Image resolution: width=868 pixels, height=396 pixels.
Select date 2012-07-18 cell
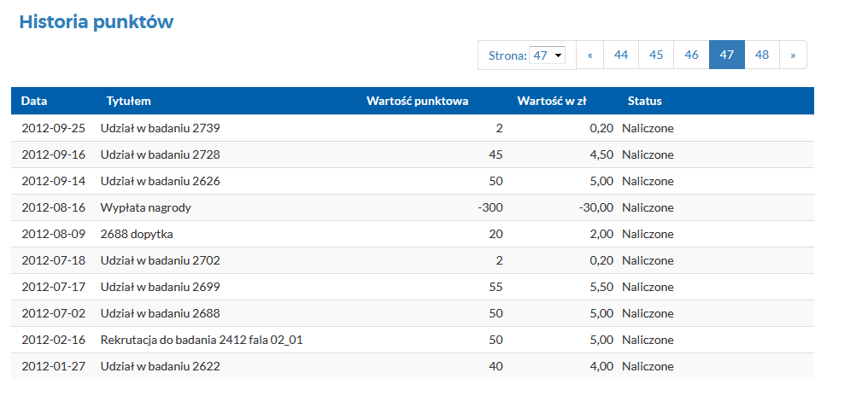[x=54, y=260]
